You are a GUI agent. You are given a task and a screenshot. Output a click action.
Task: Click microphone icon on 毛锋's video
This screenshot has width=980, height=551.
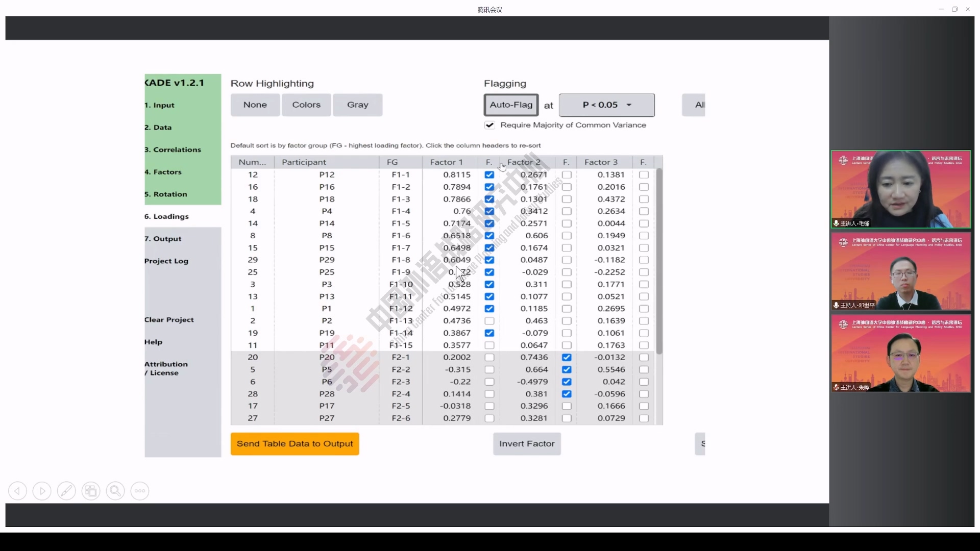click(x=836, y=223)
